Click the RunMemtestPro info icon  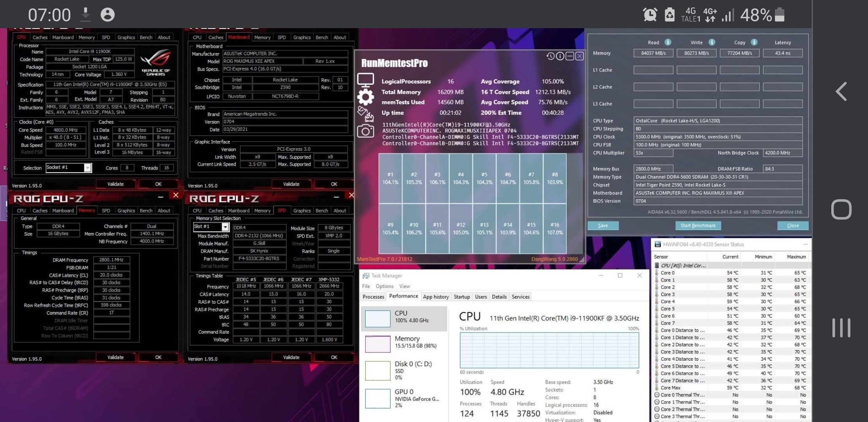click(560, 56)
